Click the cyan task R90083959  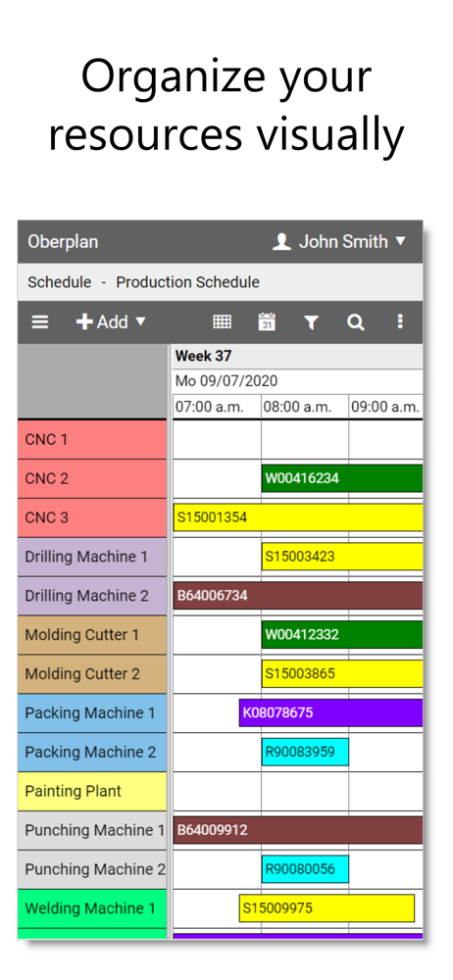pyautogui.click(x=305, y=752)
